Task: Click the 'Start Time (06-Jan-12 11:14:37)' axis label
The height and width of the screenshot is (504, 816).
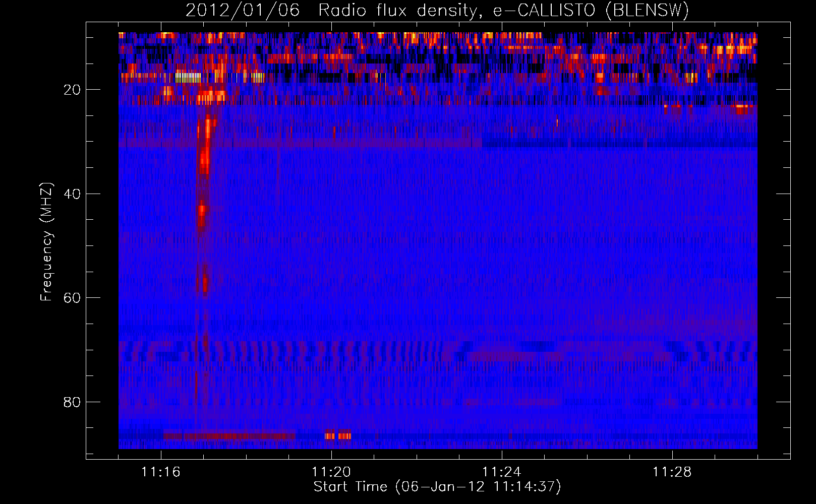Action: pos(437,487)
